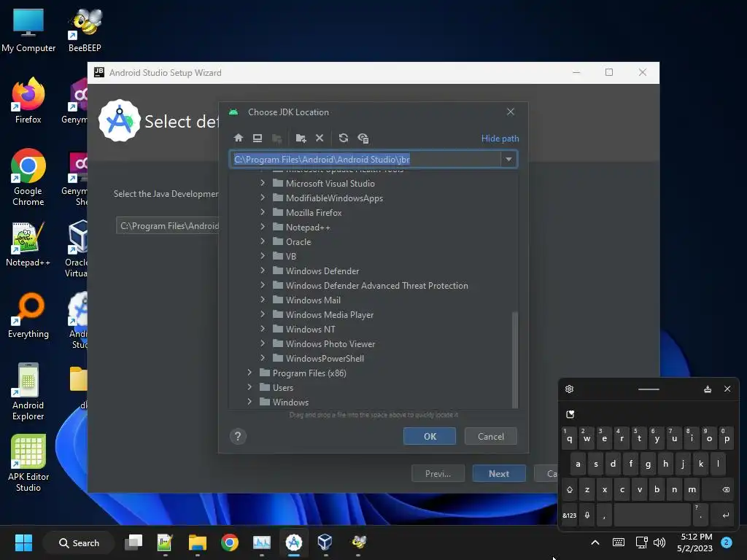Open the taskbar Search box
The width and height of the screenshot is (747, 560).
(79, 542)
